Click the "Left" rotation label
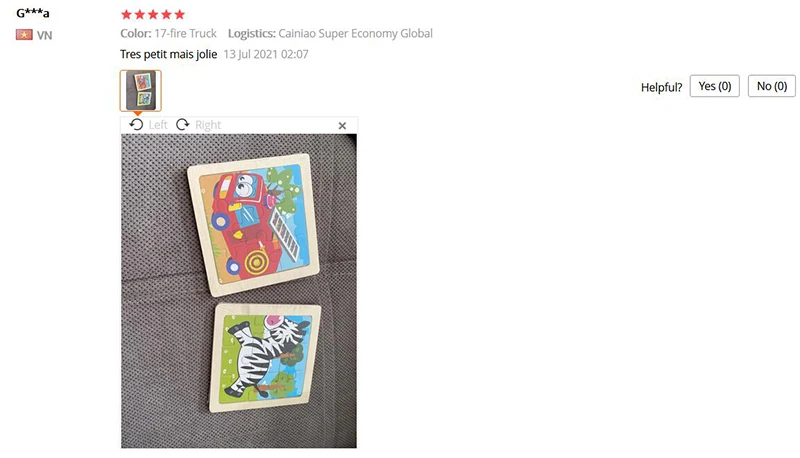Screen dimensions: 800x458 158,125
